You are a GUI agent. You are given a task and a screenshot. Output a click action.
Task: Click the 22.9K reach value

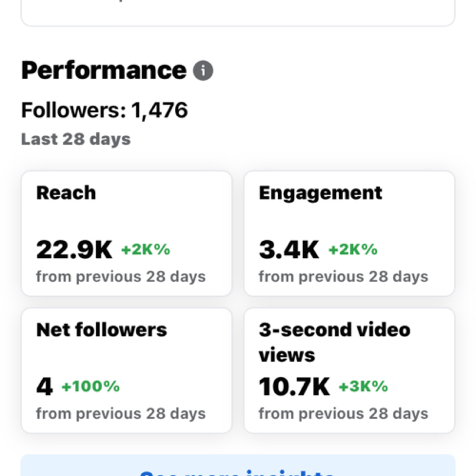[x=74, y=250]
